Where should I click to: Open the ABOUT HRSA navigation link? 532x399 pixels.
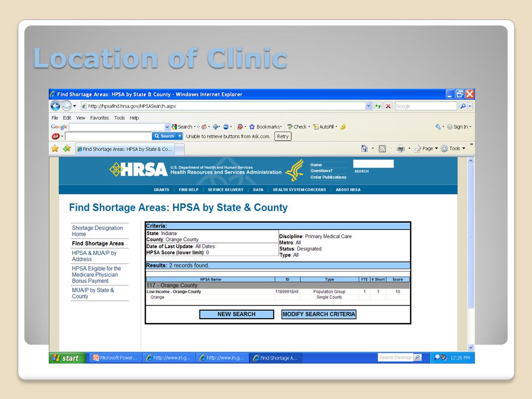348,190
